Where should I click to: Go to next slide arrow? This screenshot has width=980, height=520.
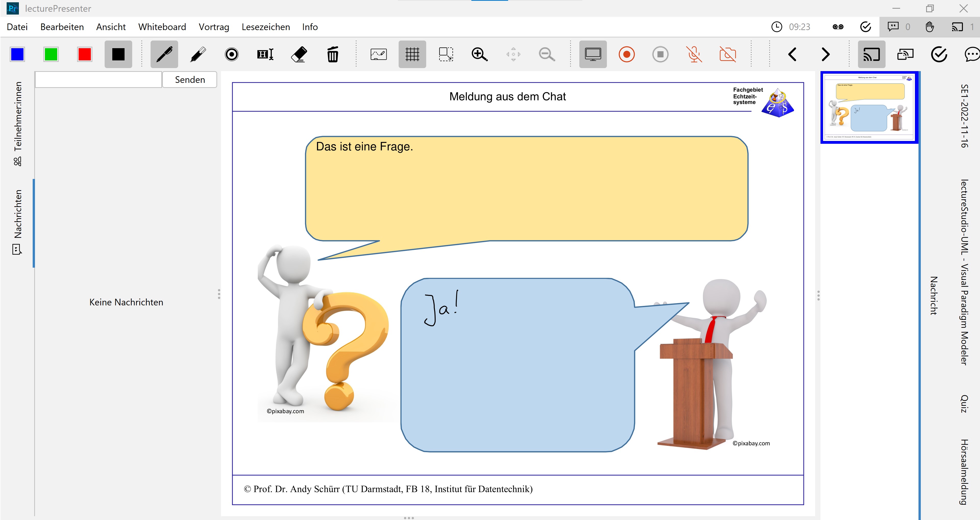click(x=825, y=54)
